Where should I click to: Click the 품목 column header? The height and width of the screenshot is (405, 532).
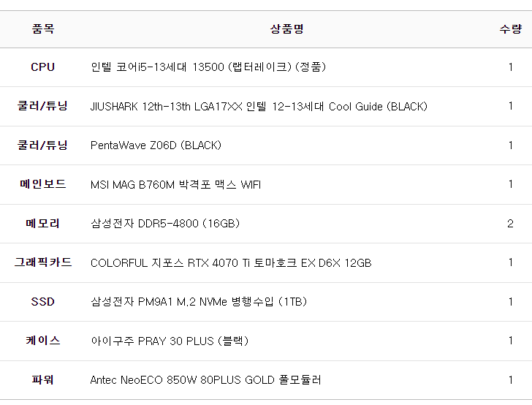tap(42, 29)
